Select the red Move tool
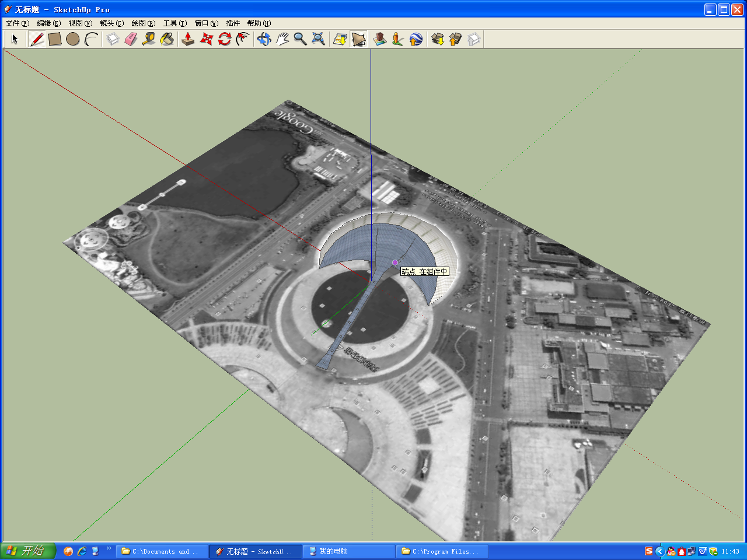Image resolution: width=747 pixels, height=560 pixels. click(x=206, y=39)
